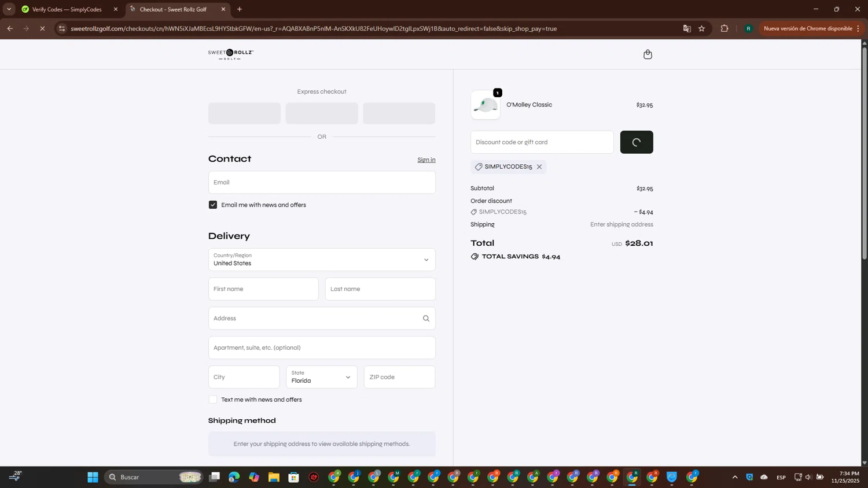Click the discount Apply button with spinner
Screen dimensions: 868x488
(x=637, y=142)
